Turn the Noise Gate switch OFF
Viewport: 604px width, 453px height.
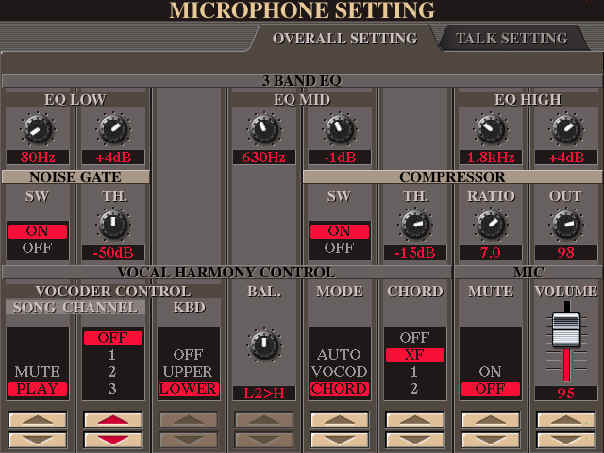click(x=37, y=248)
